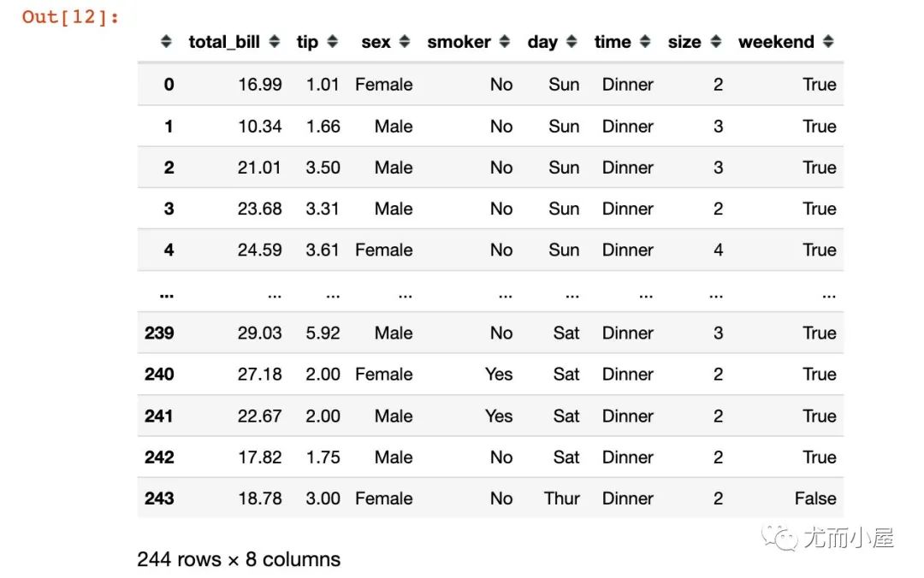Click the False value in row 243

(x=815, y=498)
